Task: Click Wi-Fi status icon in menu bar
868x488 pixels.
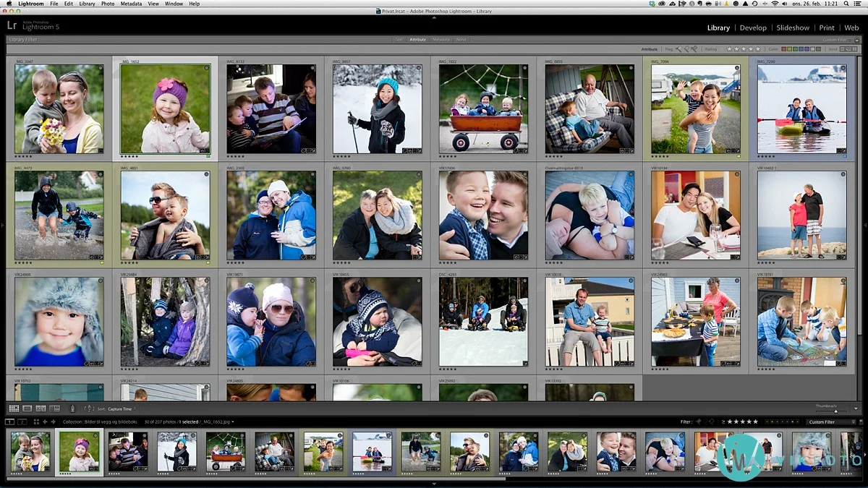Action: pos(775,4)
